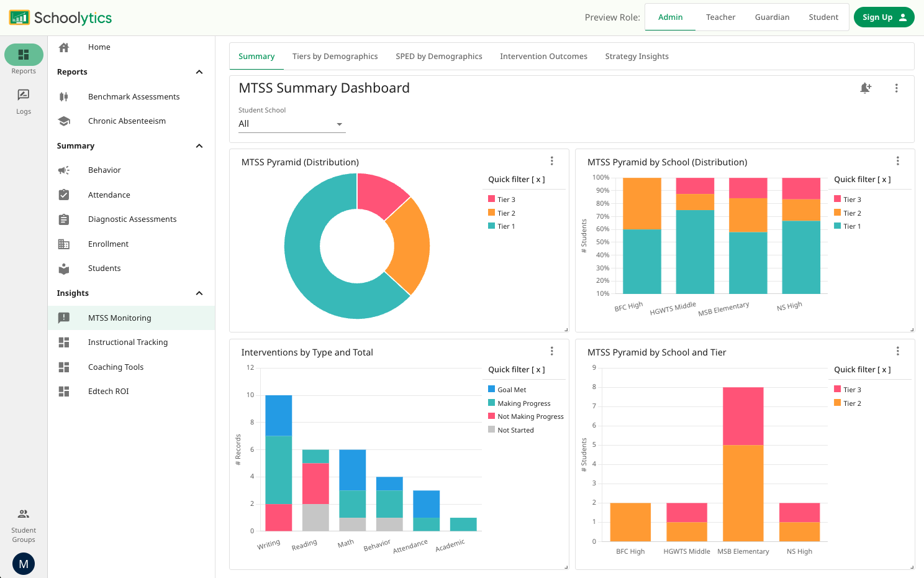
Task: Select the Benchmark Assessments report icon
Action: pyautogui.click(x=64, y=96)
